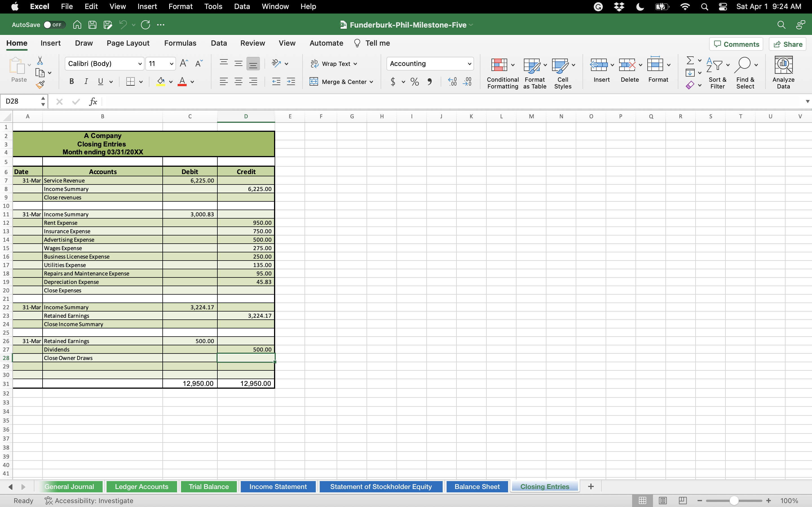Toggle bold formatting
This screenshot has width=812, height=507.
71,81
